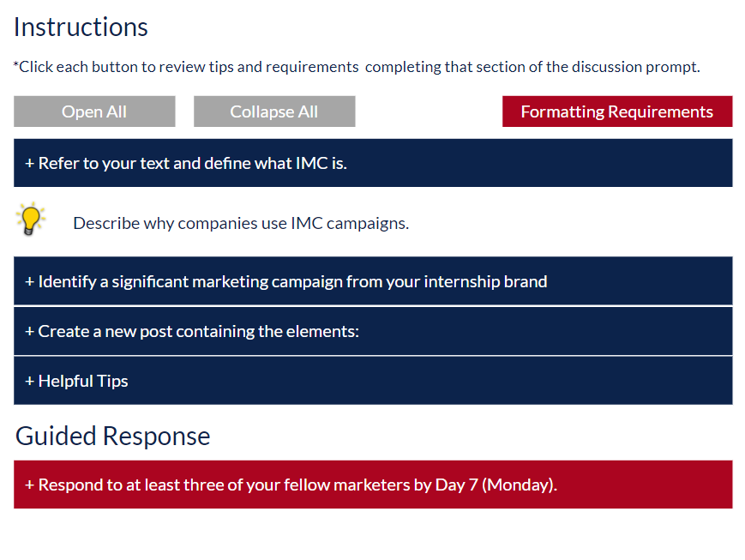Expand the Identify a significant marketing campaign section
The height and width of the screenshot is (560, 745).
pos(373,281)
